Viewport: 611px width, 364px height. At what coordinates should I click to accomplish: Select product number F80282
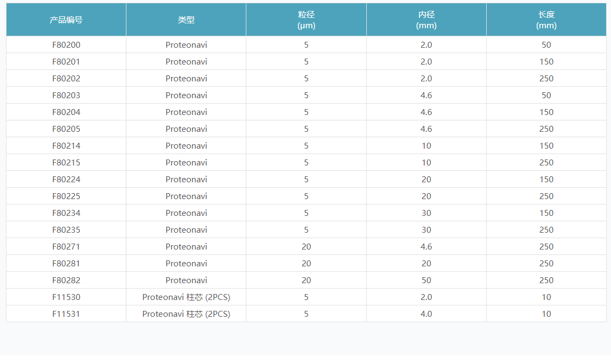coord(66,280)
